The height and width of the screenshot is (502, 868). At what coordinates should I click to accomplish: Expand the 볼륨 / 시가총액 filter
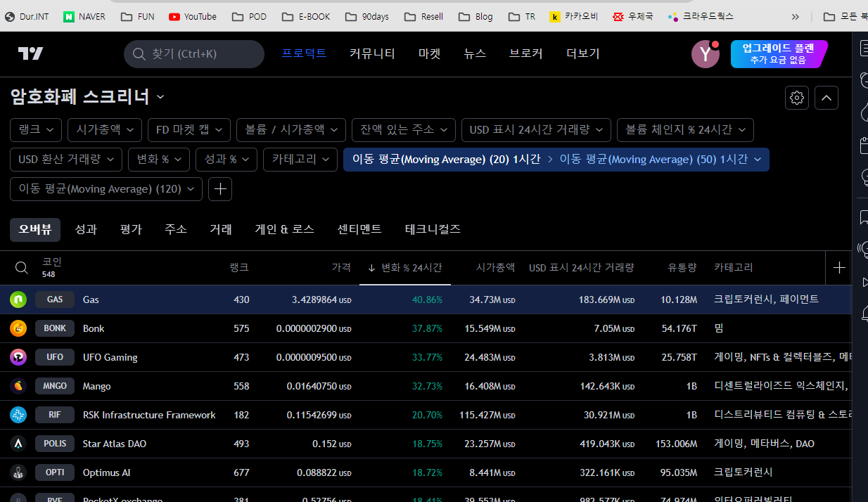(x=291, y=130)
